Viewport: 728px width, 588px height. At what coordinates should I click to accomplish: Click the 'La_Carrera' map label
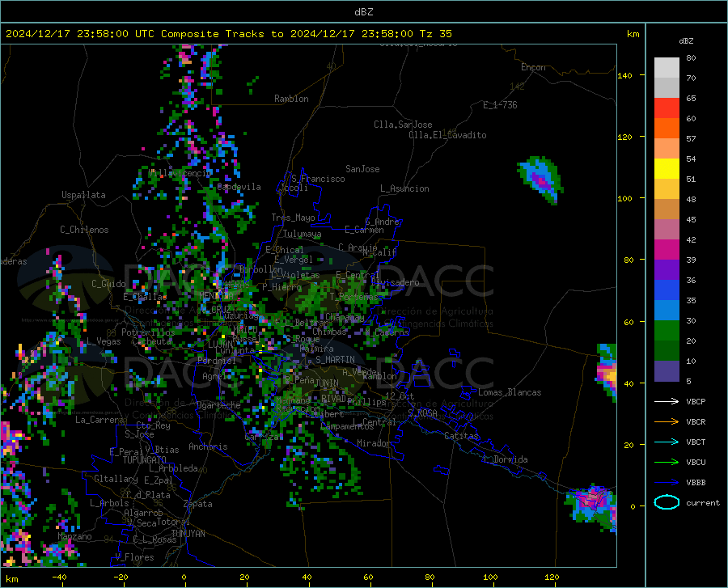pos(99,420)
